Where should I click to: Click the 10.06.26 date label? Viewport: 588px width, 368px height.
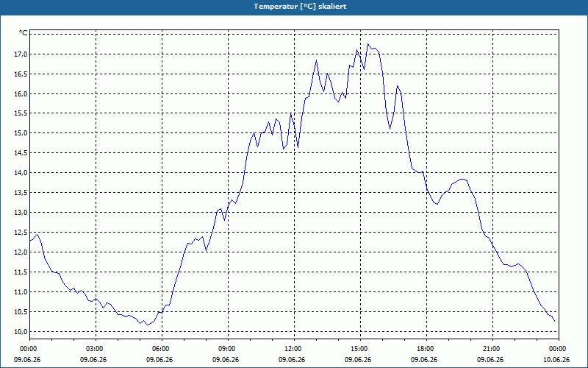tap(556, 360)
